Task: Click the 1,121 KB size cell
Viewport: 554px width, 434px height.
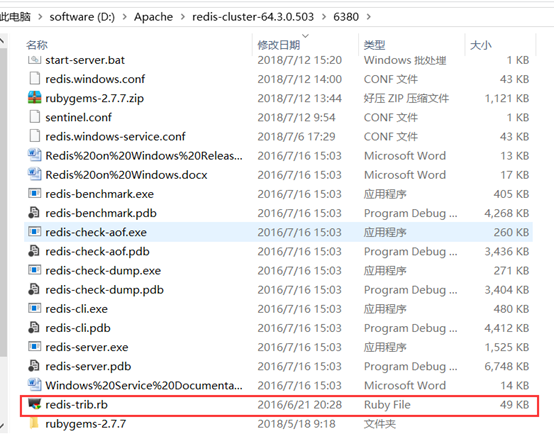Action: tap(507, 98)
